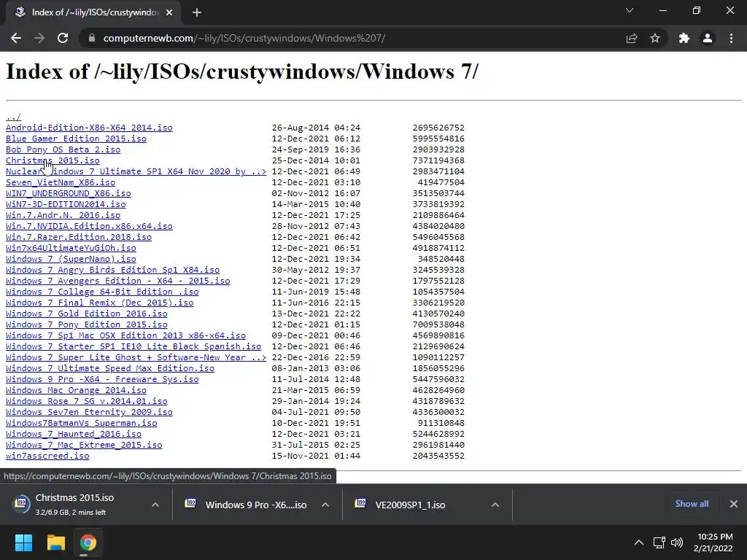Download Win.7.NVIDIA.Edition.x86.x64.iso
Image resolution: width=747 pixels, height=560 pixels.
(x=89, y=226)
